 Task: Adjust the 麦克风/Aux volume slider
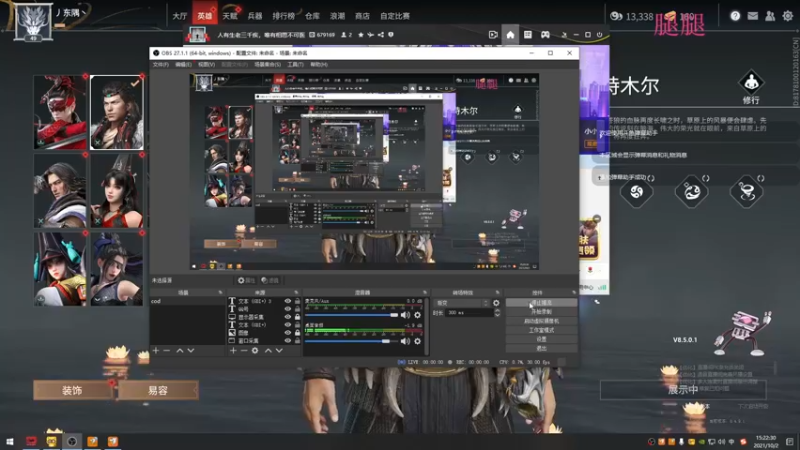[x=351, y=315]
